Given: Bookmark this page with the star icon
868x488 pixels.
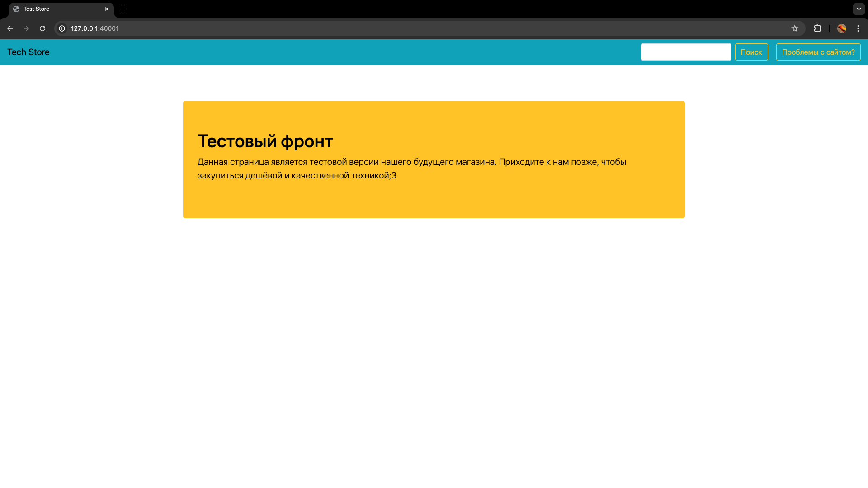Looking at the screenshot, I should point(795,28).
